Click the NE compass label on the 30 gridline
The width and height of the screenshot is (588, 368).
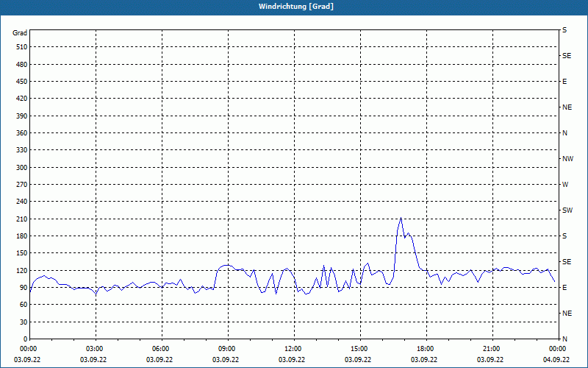[x=567, y=314]
